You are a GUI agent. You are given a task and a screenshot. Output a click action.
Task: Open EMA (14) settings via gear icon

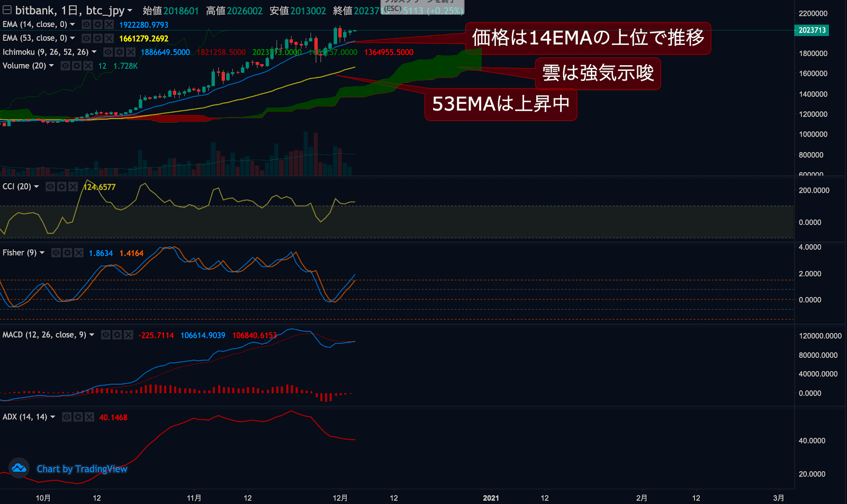pos(98,24)
